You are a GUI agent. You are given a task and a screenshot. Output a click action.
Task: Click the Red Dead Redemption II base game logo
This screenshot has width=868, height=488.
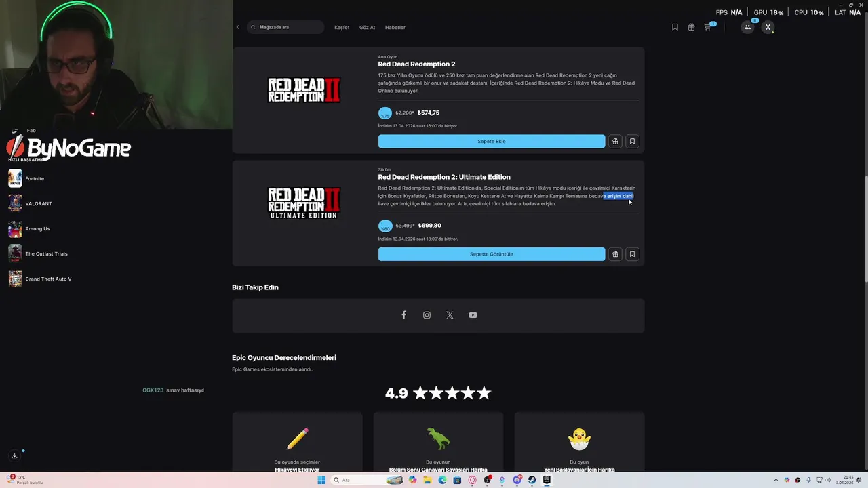304,90
